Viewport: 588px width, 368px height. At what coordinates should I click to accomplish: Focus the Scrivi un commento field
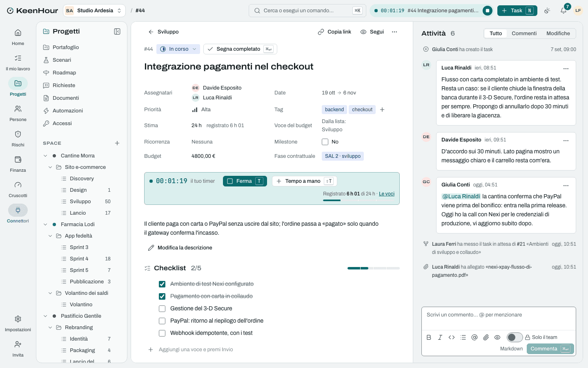click(499, 319)
